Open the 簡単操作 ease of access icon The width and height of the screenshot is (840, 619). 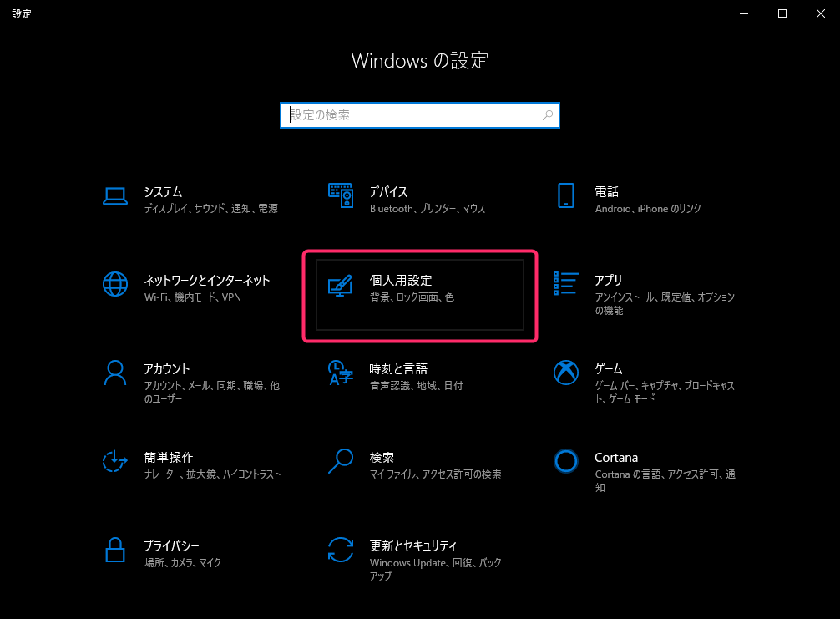(114, 461)
